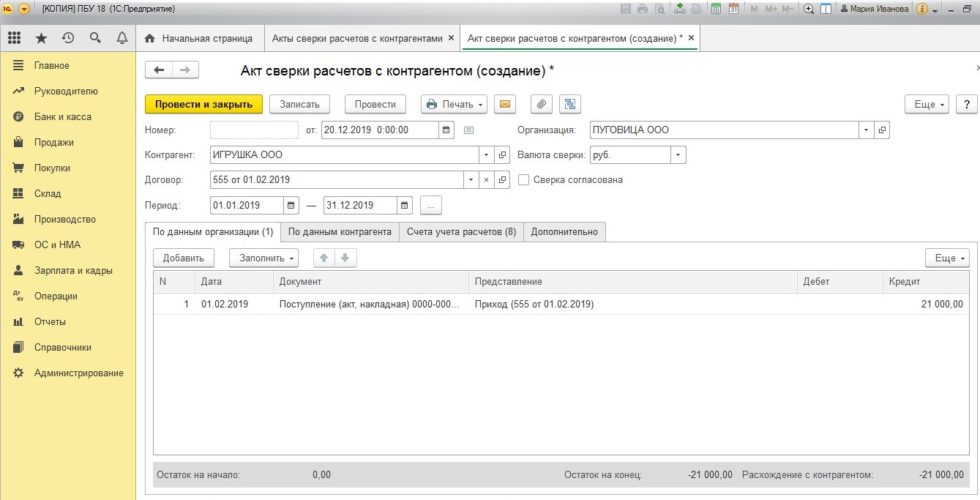Open attached files paperclip icon
Image resolution: width=980 pixels, height=500 pixels.
coord(541,105)
